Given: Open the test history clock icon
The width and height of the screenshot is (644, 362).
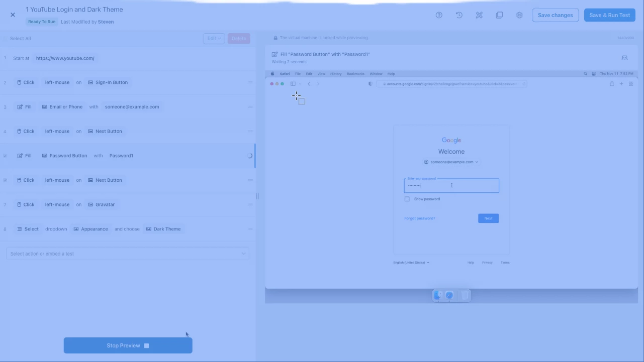Looking at the screenshot, I should tap(459, 15).
